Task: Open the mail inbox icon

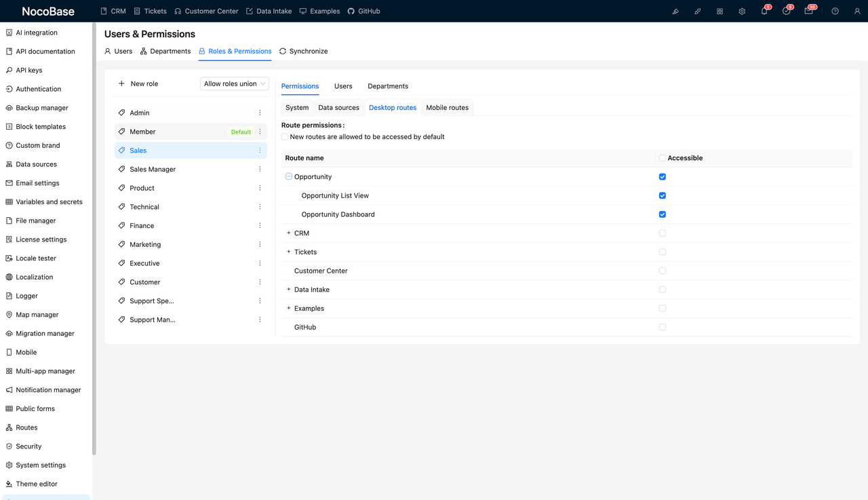Action: pyautogui.click(x=808, y=12)
